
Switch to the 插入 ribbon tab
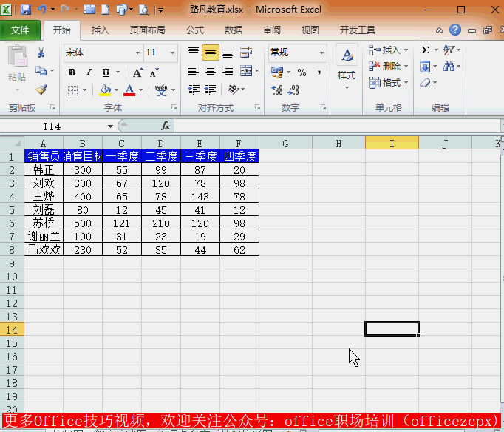[100, 30]
